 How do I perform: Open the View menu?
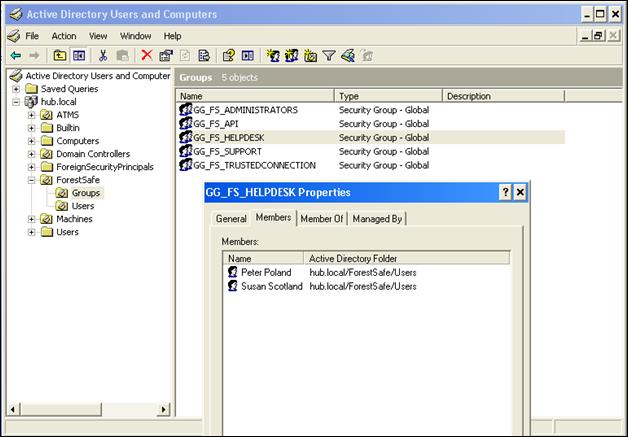point(98,36)
